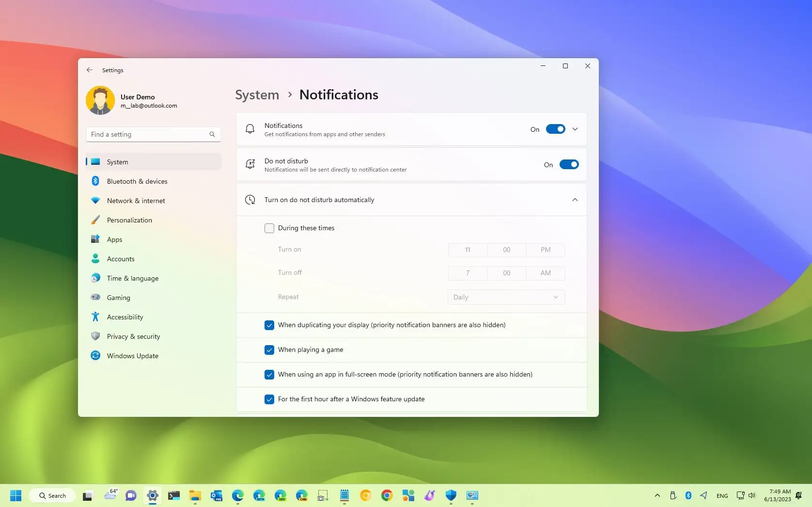Open Accessibility settings icon
This screenshot has height=507, width=812.
pos(96,317)
